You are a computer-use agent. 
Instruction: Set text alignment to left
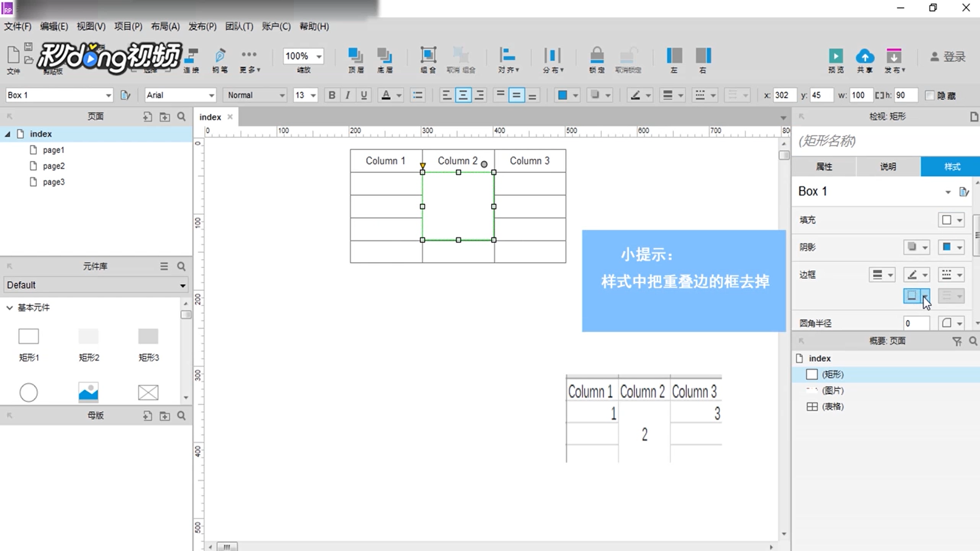click(446, 95)
